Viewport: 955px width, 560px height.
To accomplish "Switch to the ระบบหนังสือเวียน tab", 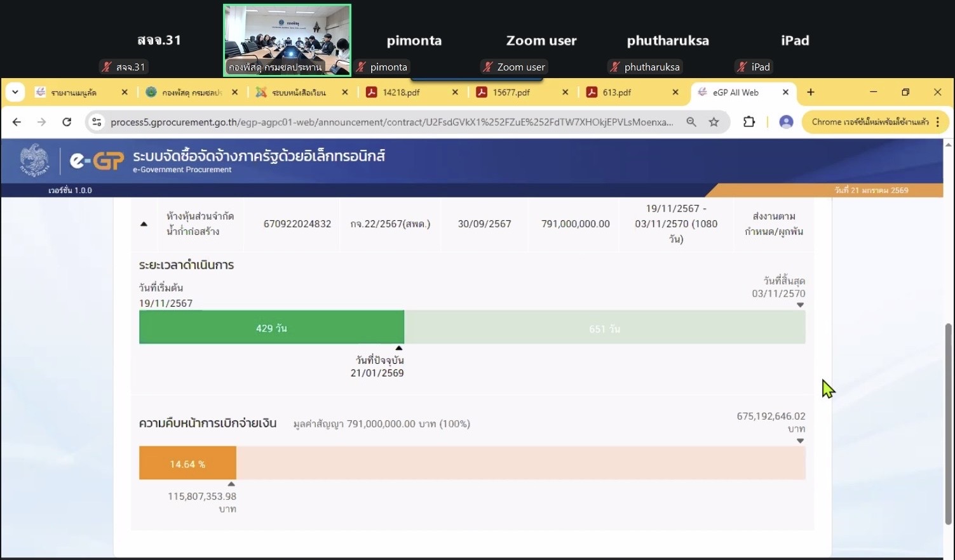I will [302, 92].
